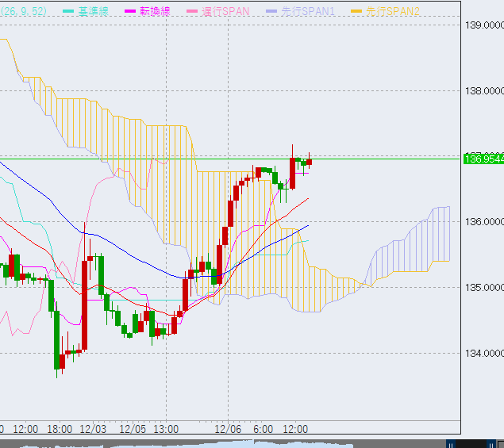504x448 pixels.
Task: Click the 138.0000 price axis label
Action: pos(483,90)
